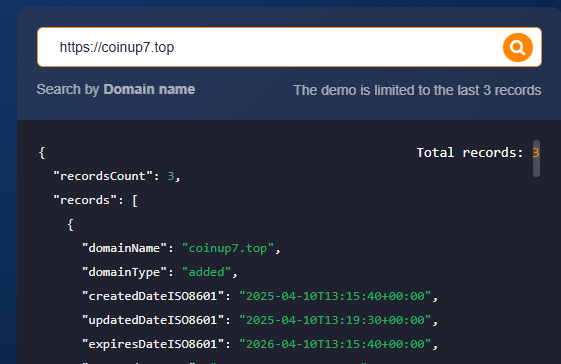The image size is (561, 364).
Task: Select the "Search by Domain name" label
Action: point(116,89)
